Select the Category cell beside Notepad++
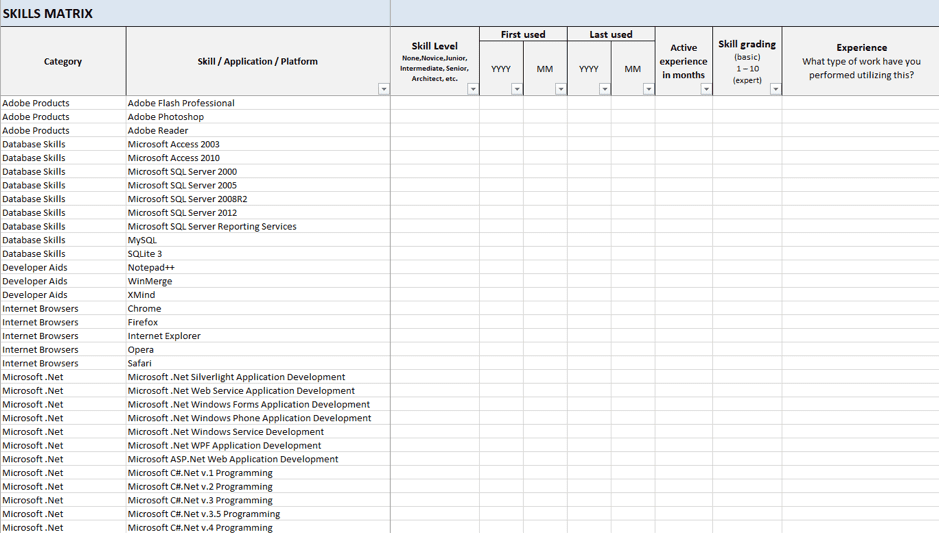The width and height of the screenshot is (939, 533). [x=63, y=268]
